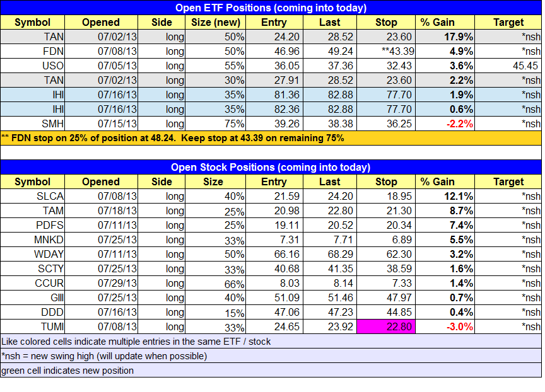
Task: Select the MNKD symbol cell
Action: 32,239
